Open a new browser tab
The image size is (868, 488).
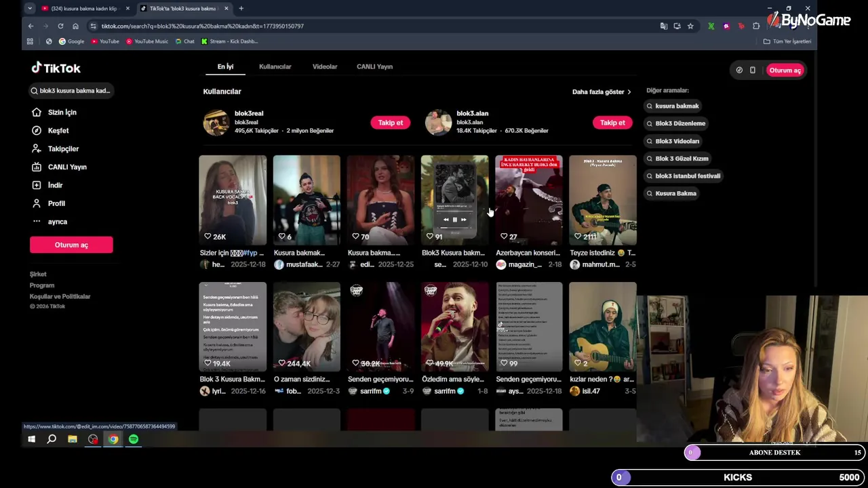241,8
